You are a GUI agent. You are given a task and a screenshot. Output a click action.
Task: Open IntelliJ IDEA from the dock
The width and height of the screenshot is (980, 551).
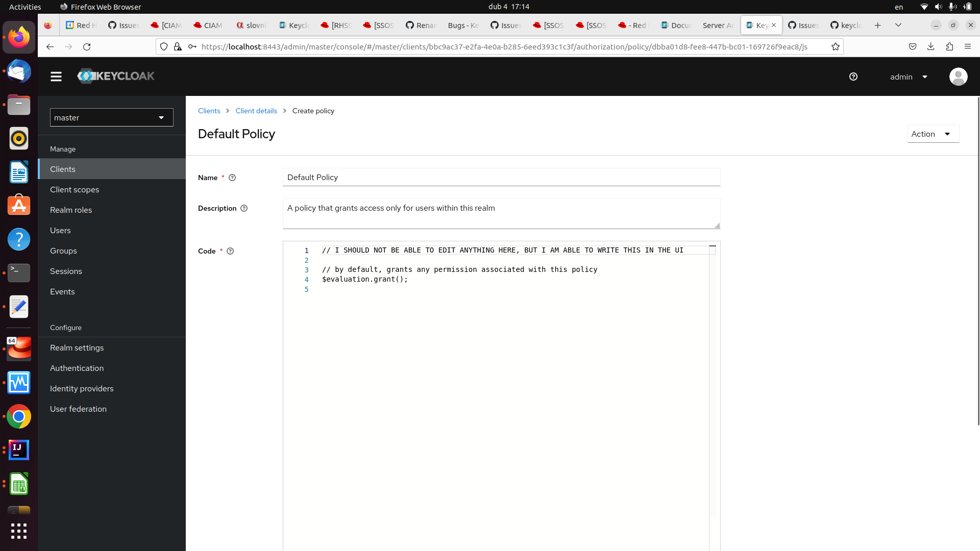19,450
